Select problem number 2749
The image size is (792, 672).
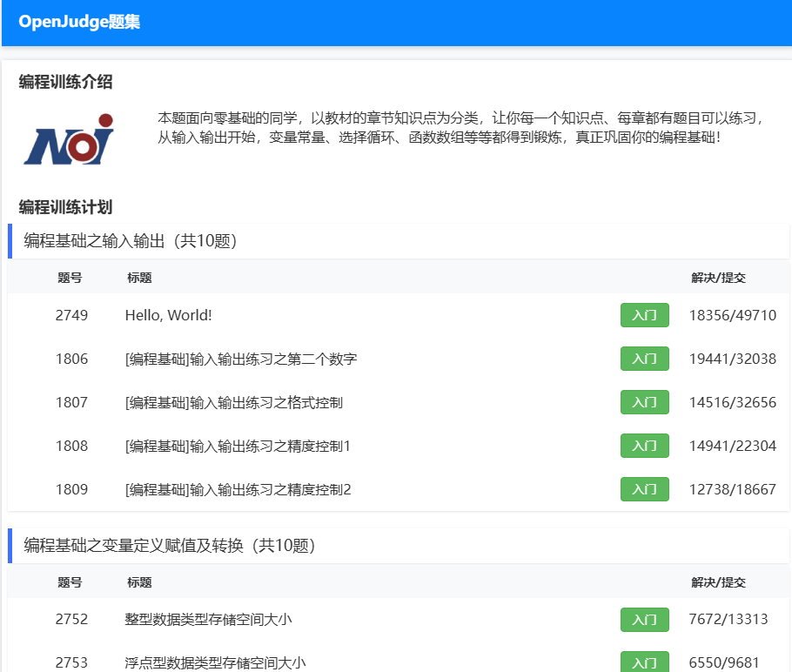click(x=71, y=315)
